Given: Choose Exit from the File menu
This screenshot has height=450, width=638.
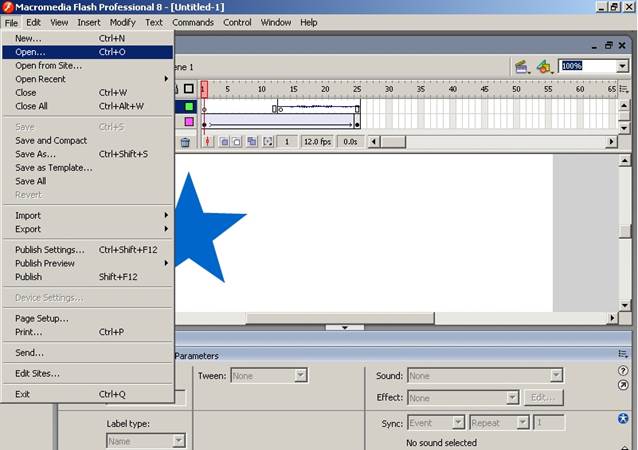Looking at the screenshot, I should coord(87,394).
